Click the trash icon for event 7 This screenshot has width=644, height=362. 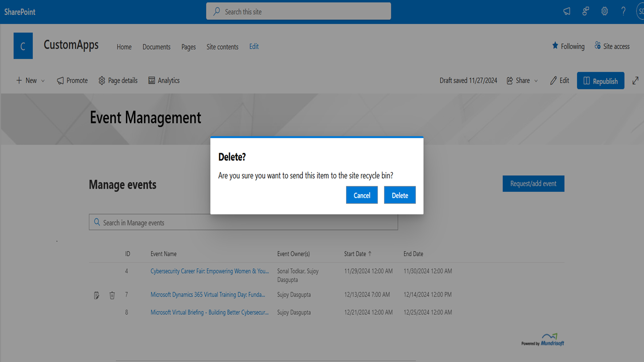[112, 296]
